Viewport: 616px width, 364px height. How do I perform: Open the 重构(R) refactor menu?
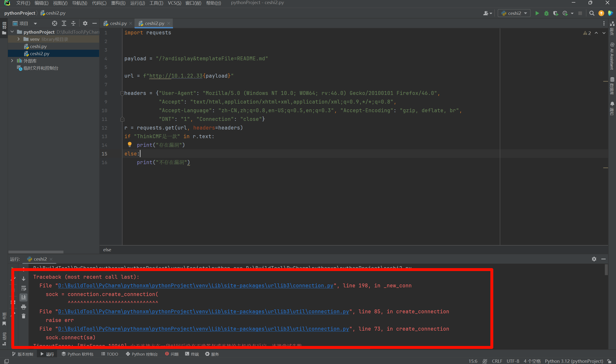click(118, 3)
